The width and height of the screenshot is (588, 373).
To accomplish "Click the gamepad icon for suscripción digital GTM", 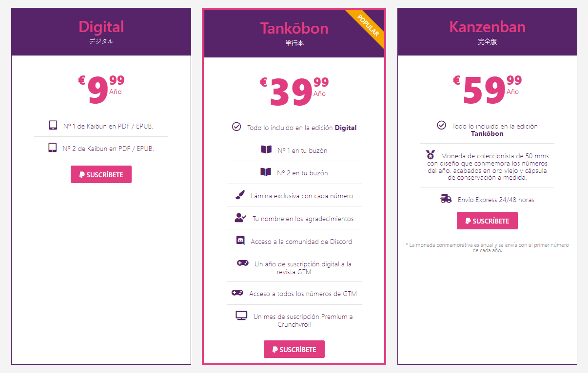I will 243,263.
